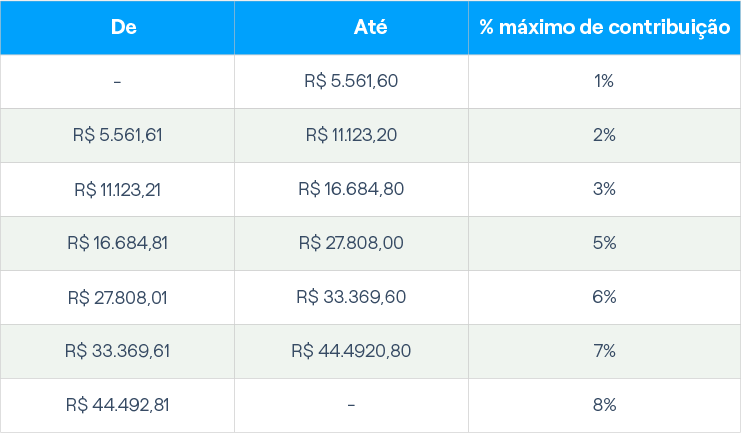Click the R$ 44.492,81 cell
The width and height of the screenshot is (741, 433).
click(118, 405)
